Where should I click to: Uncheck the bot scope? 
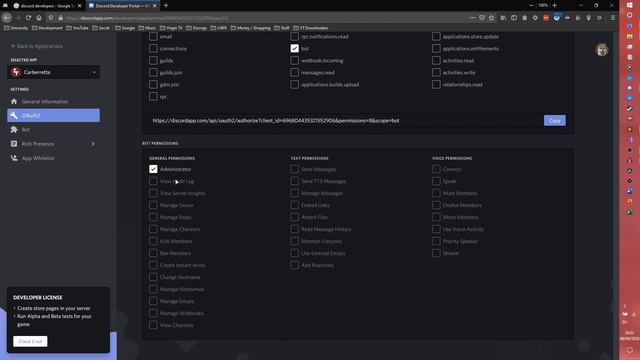point(294,48)
